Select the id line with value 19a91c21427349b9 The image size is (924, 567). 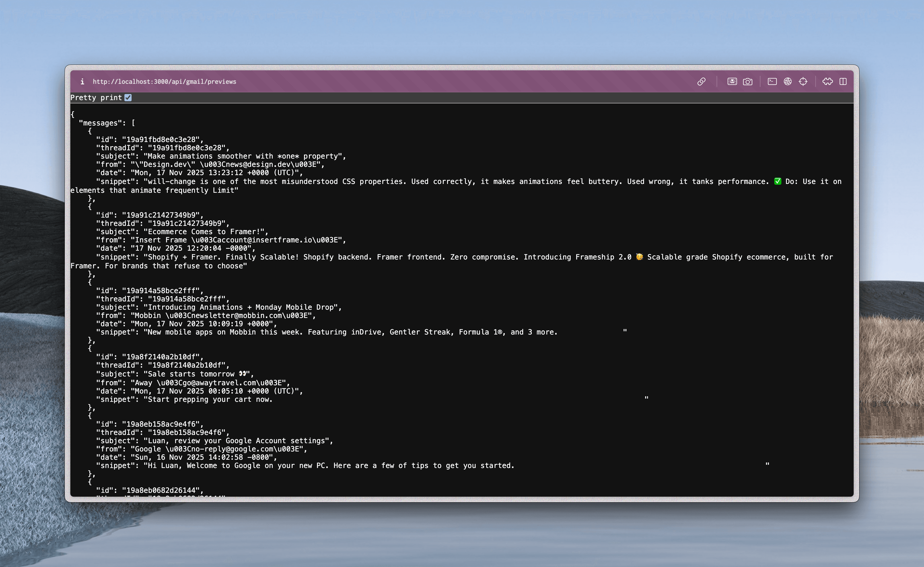point(149,215)
